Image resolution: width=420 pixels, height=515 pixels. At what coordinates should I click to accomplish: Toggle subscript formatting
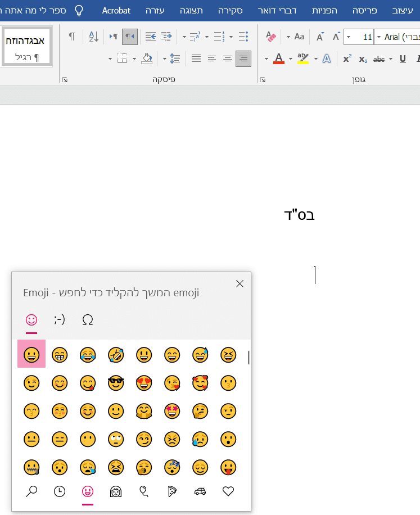click(x=363, y=59)
